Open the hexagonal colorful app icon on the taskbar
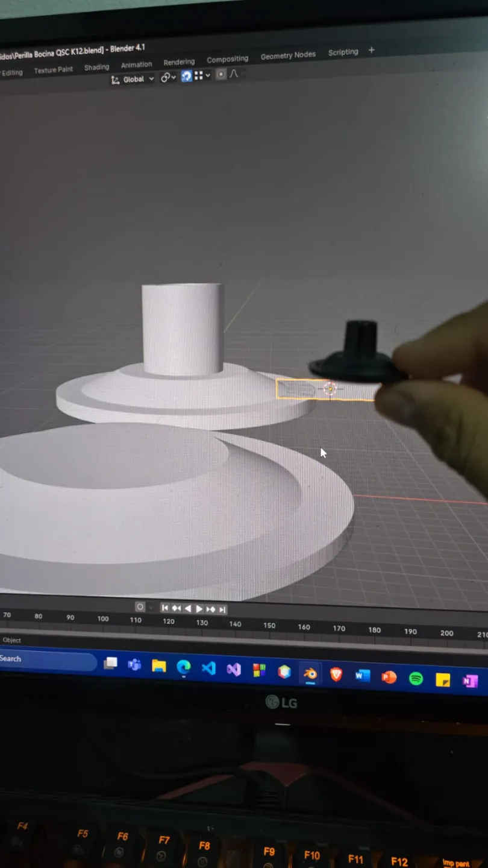 pos(284,671)
